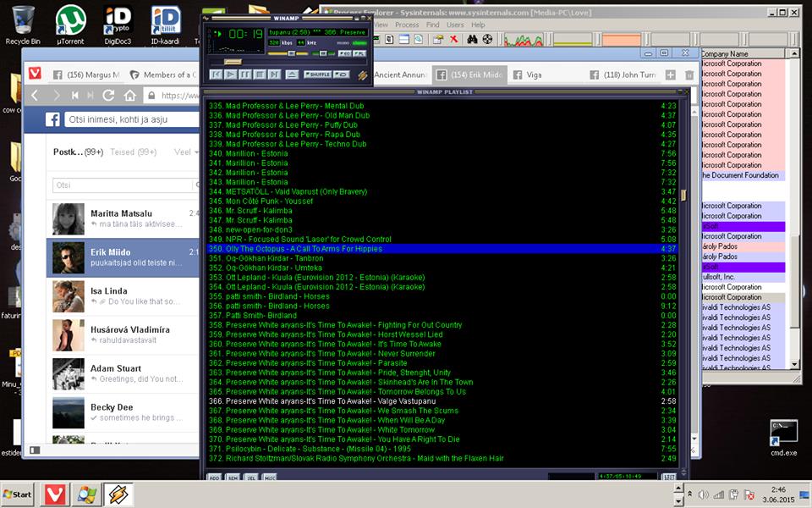Toggle Winamp SHUFFLE mode
The width and height of the screenshot is (812, 508).
[317, 75]
